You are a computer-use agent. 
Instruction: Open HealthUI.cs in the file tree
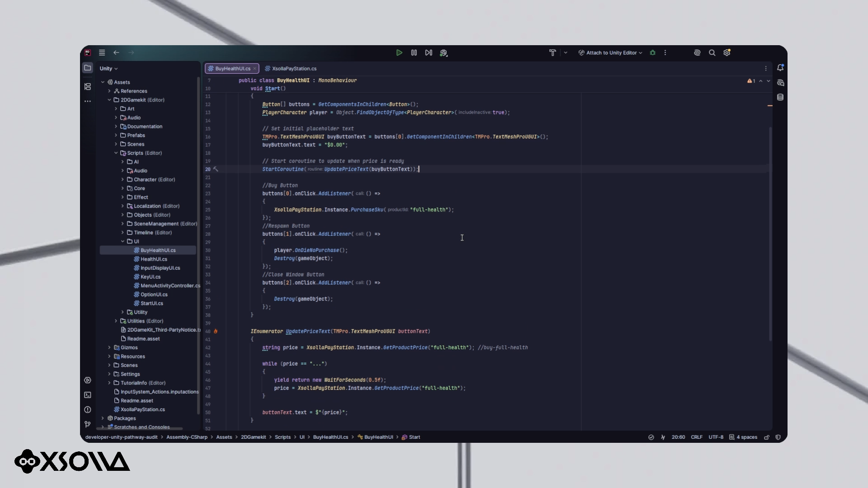[x=154, y=259]
